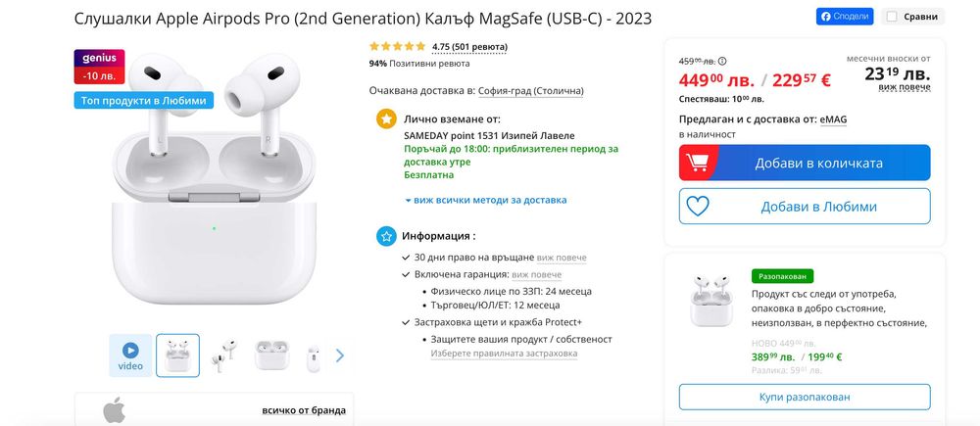Image resolution: width=980 pixels, height=426 pixels.
Task: Expand monthly installments виж повече
Action: [x=904, y=86]
